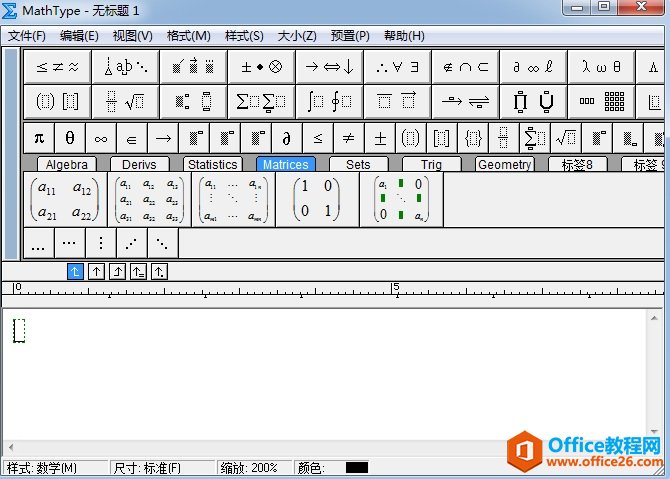Insert curly braces template from small bar
Viewport: 670px width, 479px height.
click(473, 138)
